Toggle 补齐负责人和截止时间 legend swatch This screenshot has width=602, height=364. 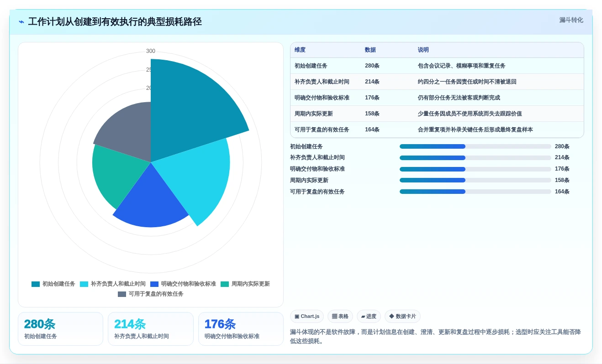84,284
